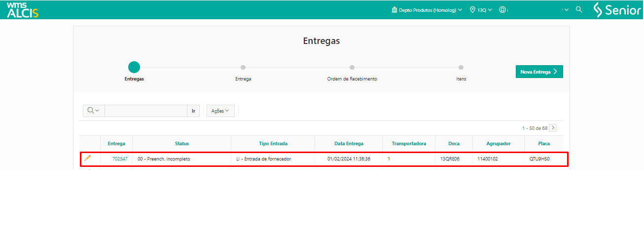The height and width of the screenshot is (238, 644).
Task: Sort by Status column header
Action: tap(182, 144)
